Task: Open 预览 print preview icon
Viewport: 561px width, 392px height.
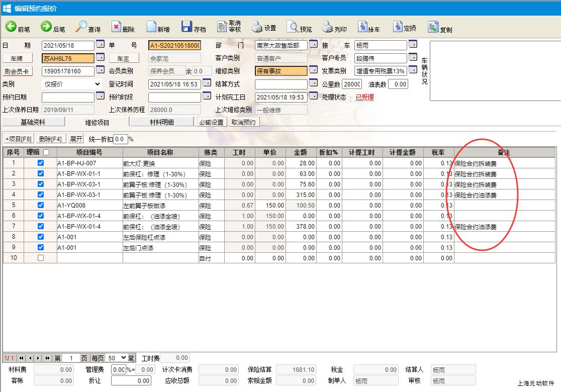Action: pos(293,27)
